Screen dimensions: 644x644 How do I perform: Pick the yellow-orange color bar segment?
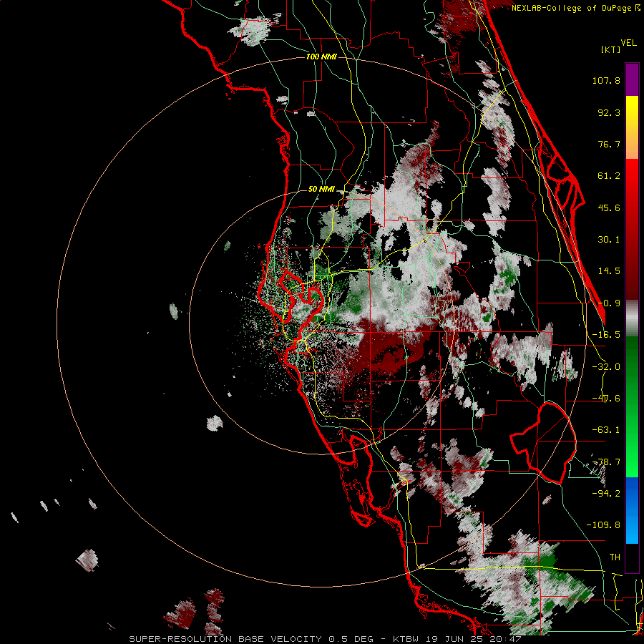click(632, 127)
